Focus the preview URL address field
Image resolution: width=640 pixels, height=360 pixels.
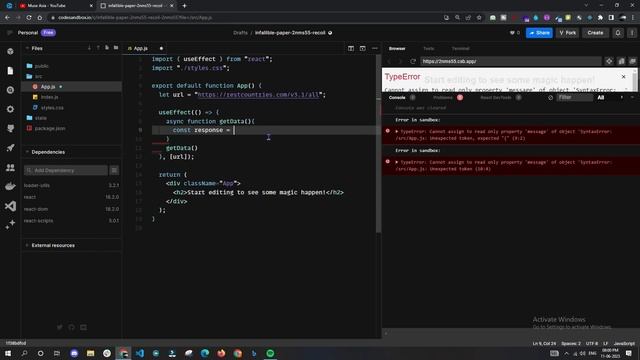pyautogui.click(x=510, y=61)
